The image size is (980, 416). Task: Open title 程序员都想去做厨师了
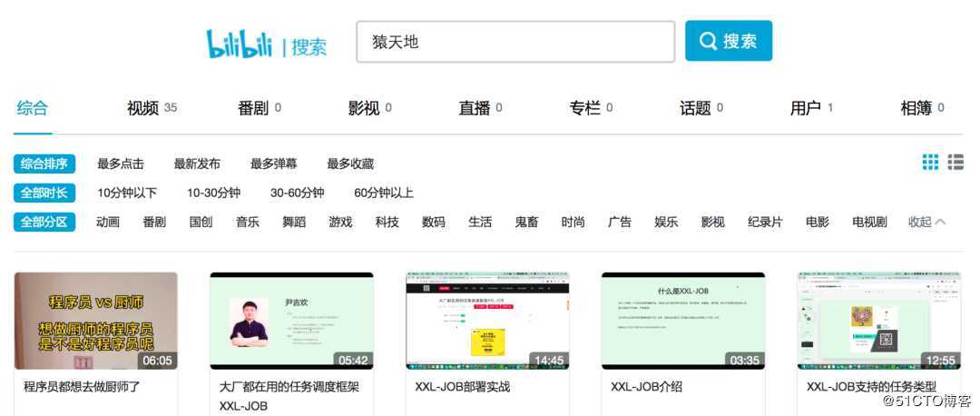pyautogui.click(x=82, y=387)
